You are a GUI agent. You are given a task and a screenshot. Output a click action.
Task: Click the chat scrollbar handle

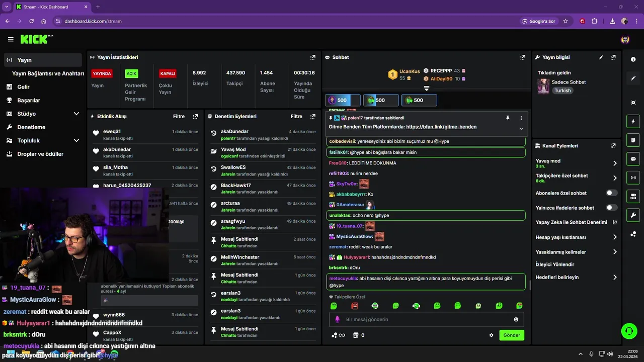[529, 286]
